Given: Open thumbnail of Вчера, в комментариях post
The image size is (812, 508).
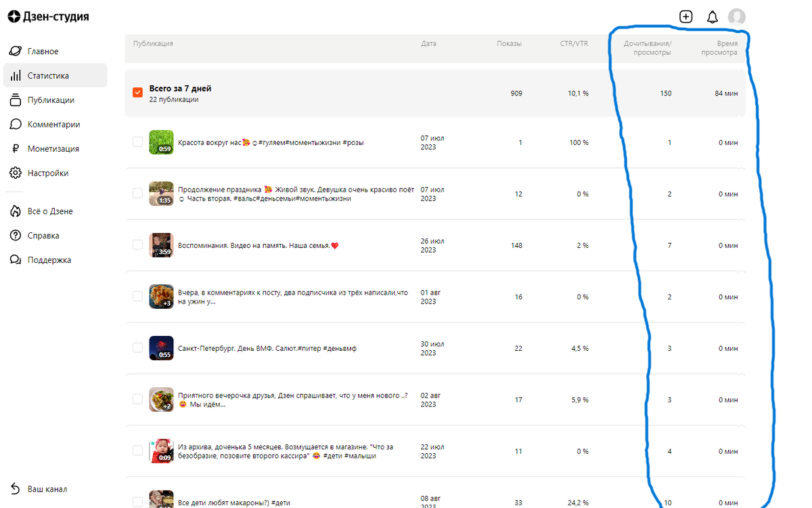Looking at the screenshot, I should 161,297.
